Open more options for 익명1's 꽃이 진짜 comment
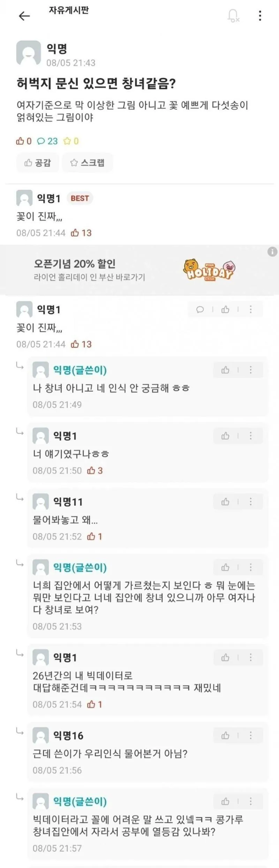Screen dimensions: 279x868 (250, 309)
